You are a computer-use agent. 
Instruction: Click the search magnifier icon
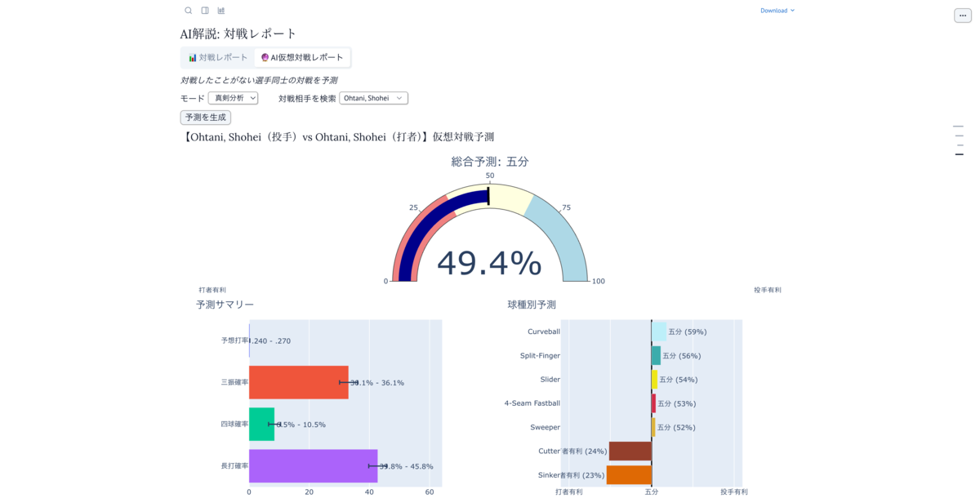[189, 11]
